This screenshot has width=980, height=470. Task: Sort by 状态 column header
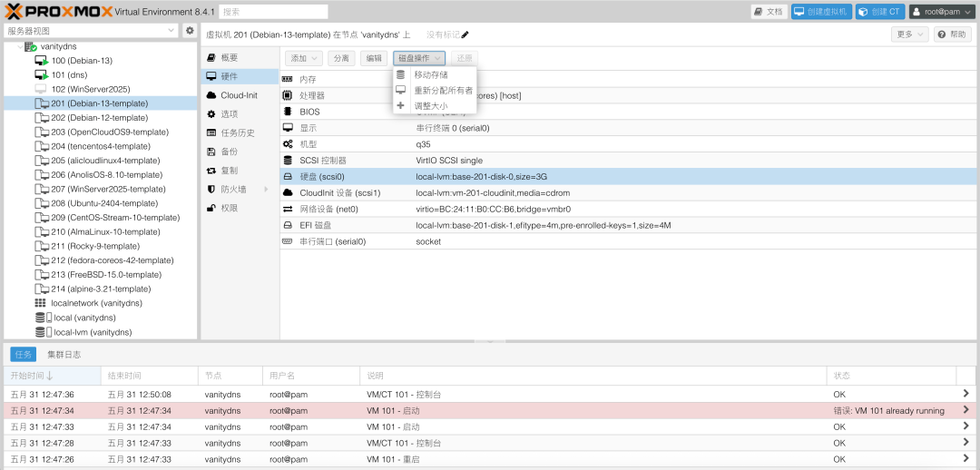coord(892,376)
